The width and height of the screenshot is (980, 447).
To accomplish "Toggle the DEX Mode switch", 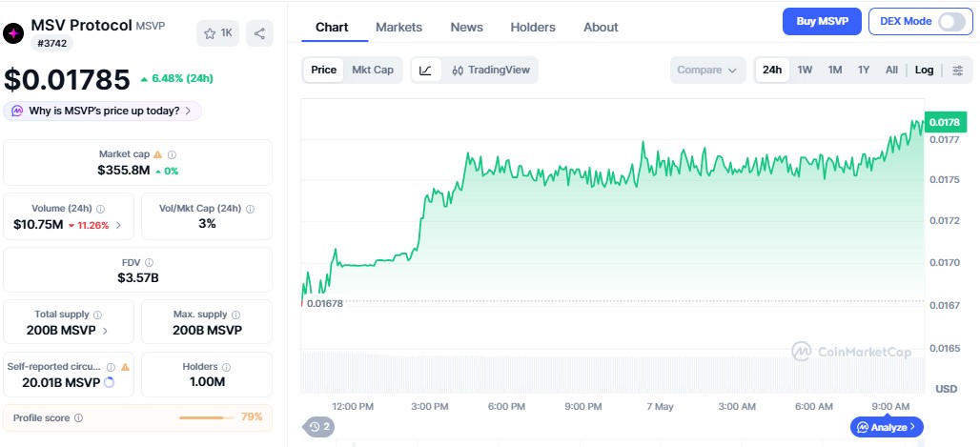I will [951, 21].
